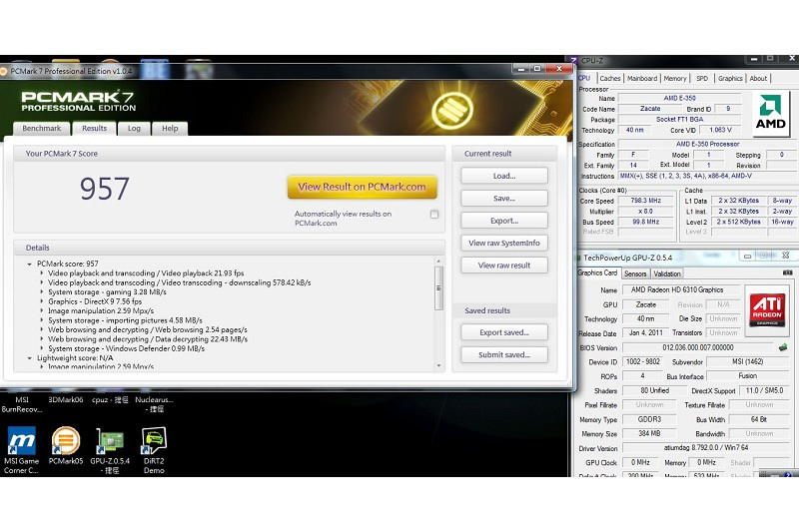Click the Core Speed value 798.3 MHz
Image resolution: width=799 pixels, height=532 pixels.
[x=645, y=201]
